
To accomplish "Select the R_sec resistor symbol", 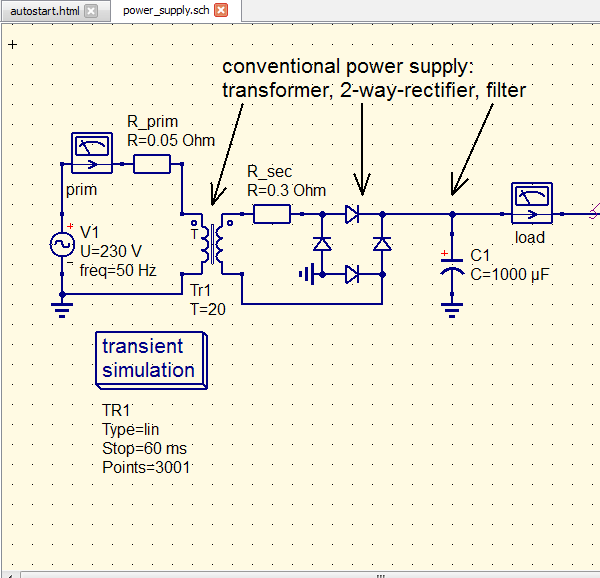I will [271, 213].
